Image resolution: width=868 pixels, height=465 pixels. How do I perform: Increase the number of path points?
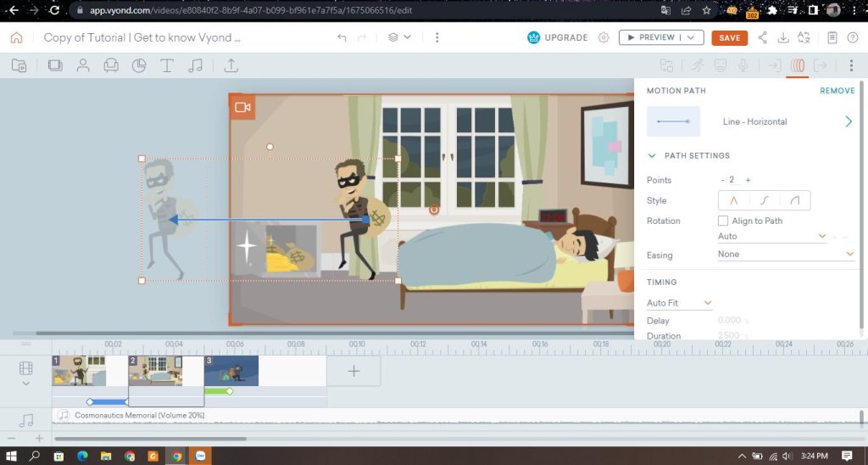[748, 180]
